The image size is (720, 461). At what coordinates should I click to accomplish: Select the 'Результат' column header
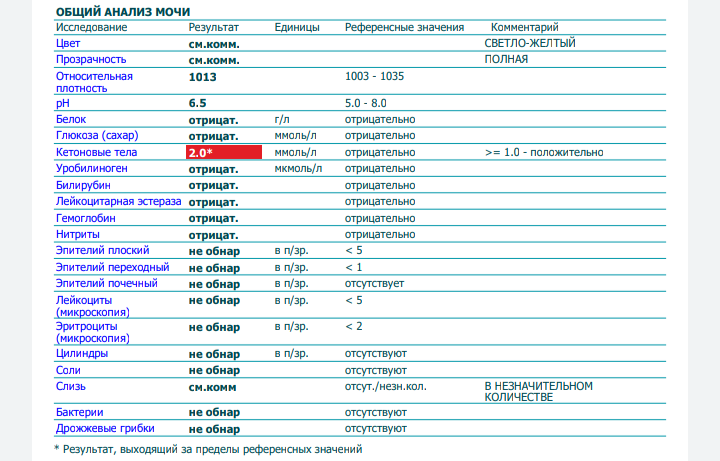(x=213, y=27)
